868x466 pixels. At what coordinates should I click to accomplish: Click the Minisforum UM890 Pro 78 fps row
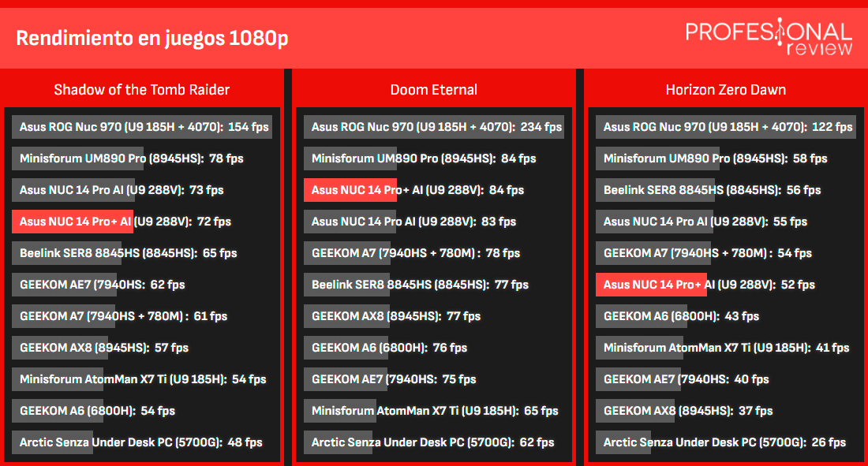coord(142,158)
